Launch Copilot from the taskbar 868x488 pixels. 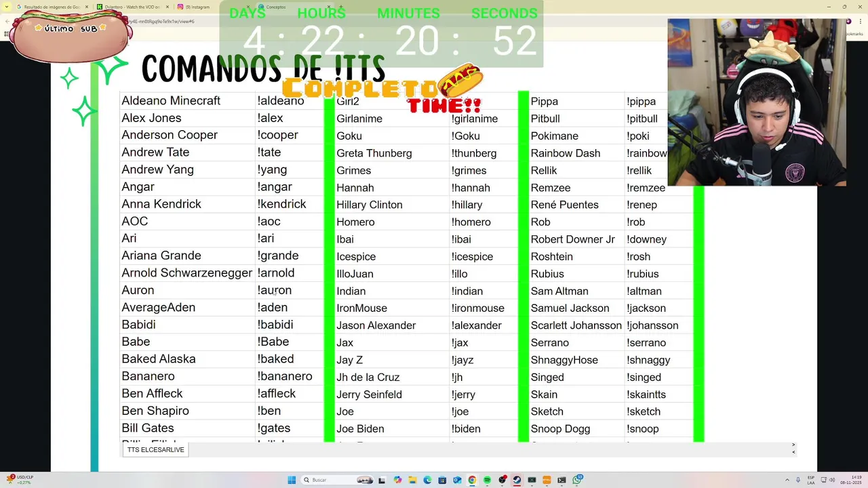click(x=397, y=480)
